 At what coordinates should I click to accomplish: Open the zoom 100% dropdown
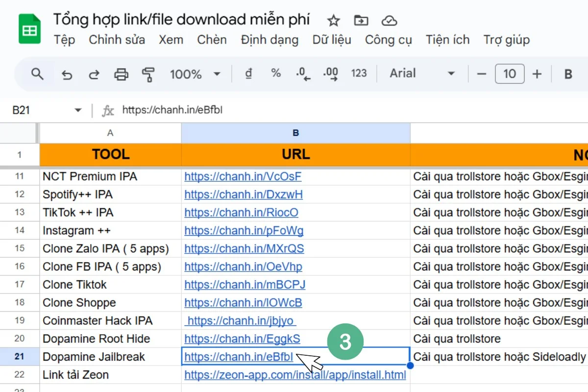[195, 74]
